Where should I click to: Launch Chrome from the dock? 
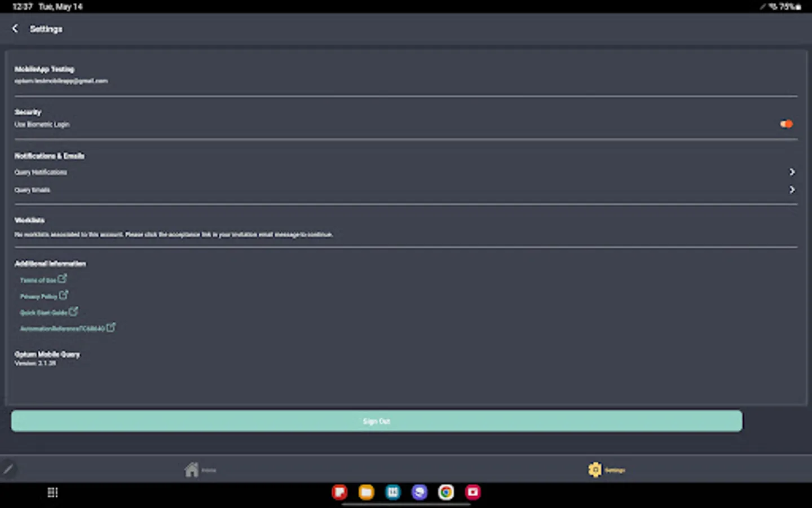pos(446,492)
